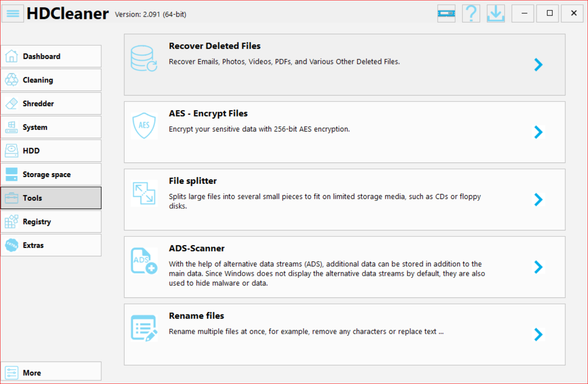The image size is (588, 384).
Task: Open ADS-Scanner using its chevron arrow
Action: pos(538,267)
